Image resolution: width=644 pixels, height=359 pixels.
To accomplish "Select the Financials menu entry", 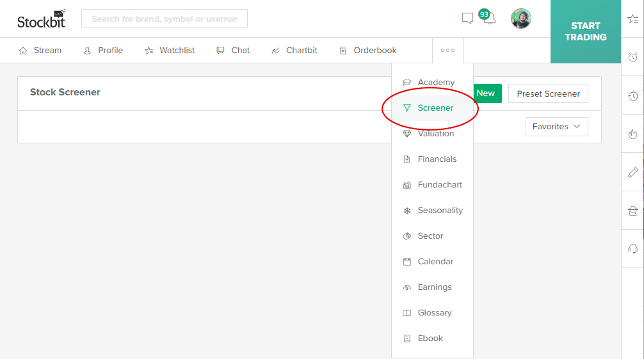I will 433,159.
